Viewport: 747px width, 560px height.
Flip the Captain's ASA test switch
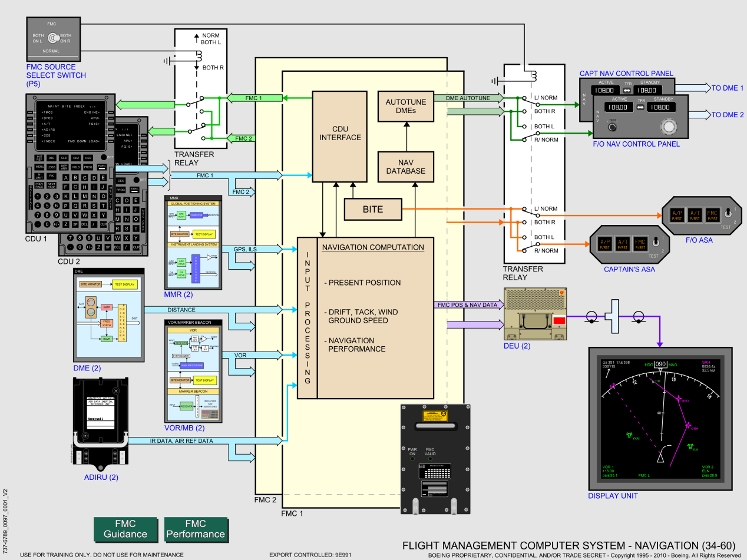pos(656,243)
